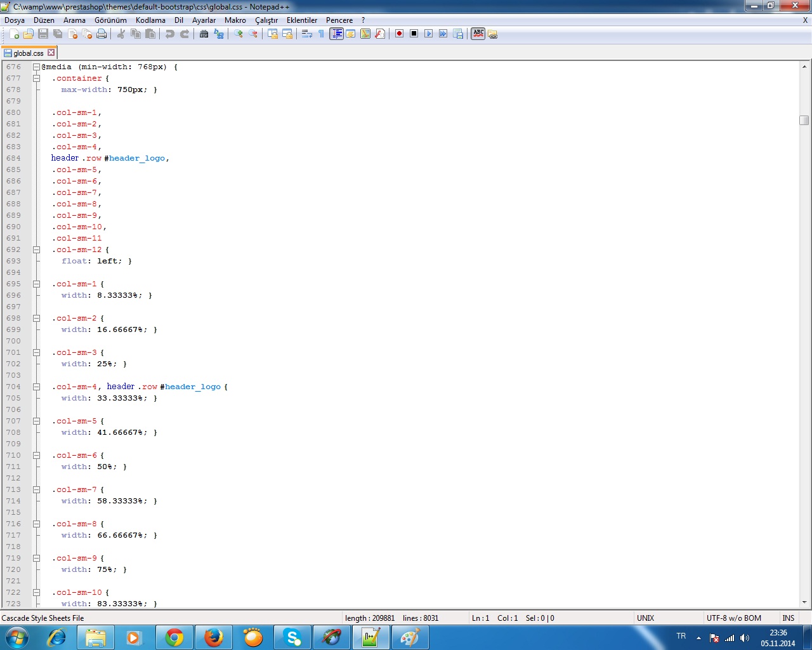This screenshot has width=812, height=650.
Task: Collapse the .col-sm-12 fold on line 692
Action: (x=37, y=250)
